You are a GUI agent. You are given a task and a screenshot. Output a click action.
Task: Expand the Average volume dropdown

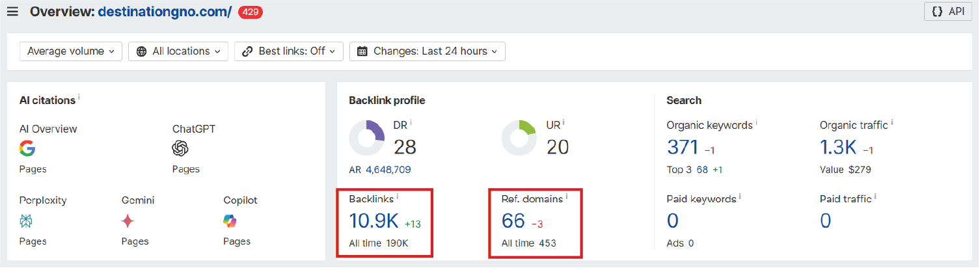pos(71,51)
